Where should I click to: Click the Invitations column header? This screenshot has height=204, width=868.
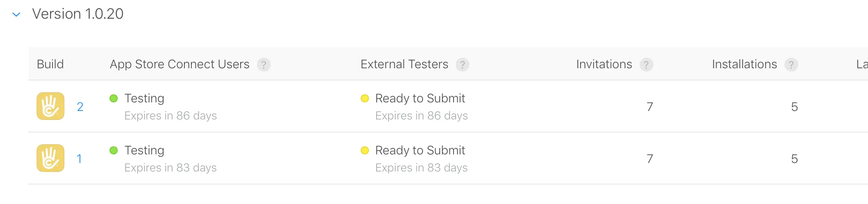coord(604,64)
